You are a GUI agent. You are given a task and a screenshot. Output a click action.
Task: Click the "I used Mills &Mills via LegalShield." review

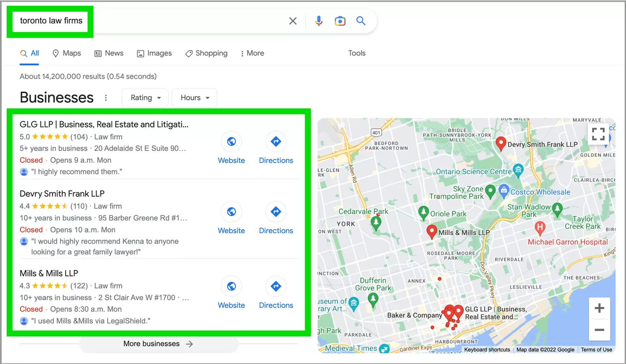pos(91,321)
